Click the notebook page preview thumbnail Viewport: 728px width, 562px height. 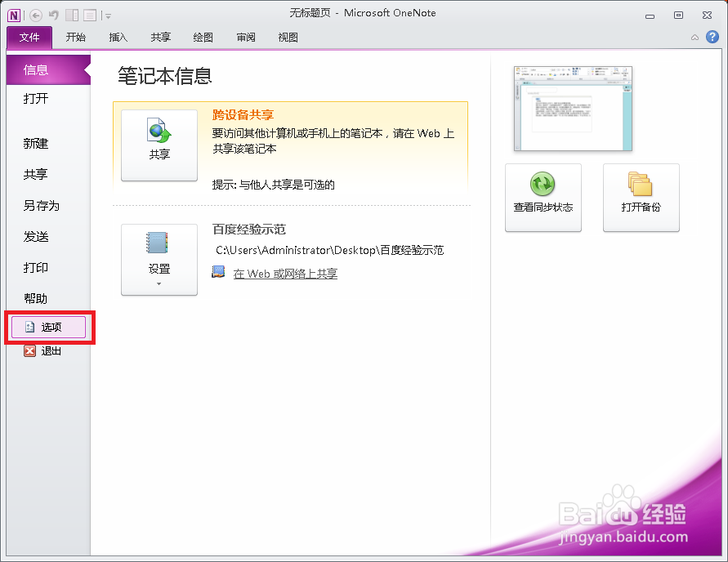coord(573,109)
